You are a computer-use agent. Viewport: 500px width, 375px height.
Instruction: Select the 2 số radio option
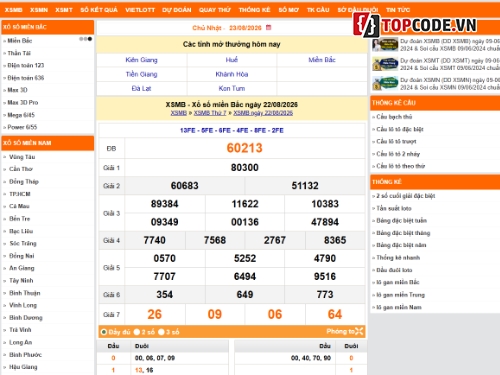[137, 332]
